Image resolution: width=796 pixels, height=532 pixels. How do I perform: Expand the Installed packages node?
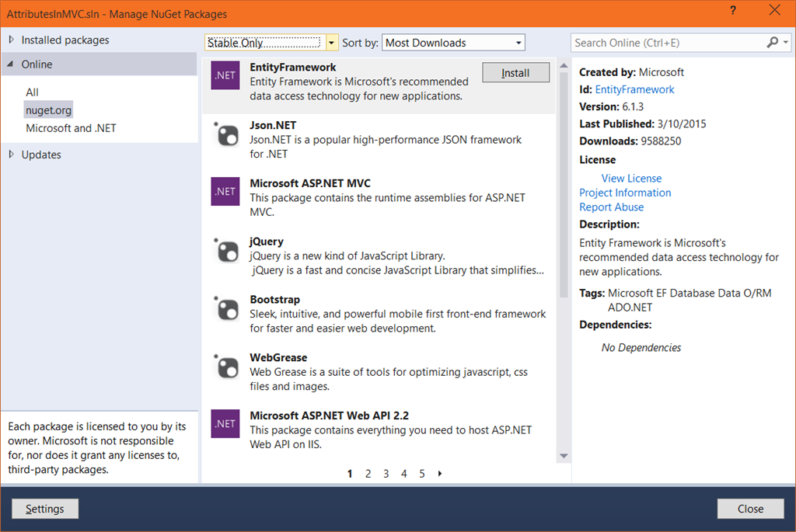(x=11, y=40)
